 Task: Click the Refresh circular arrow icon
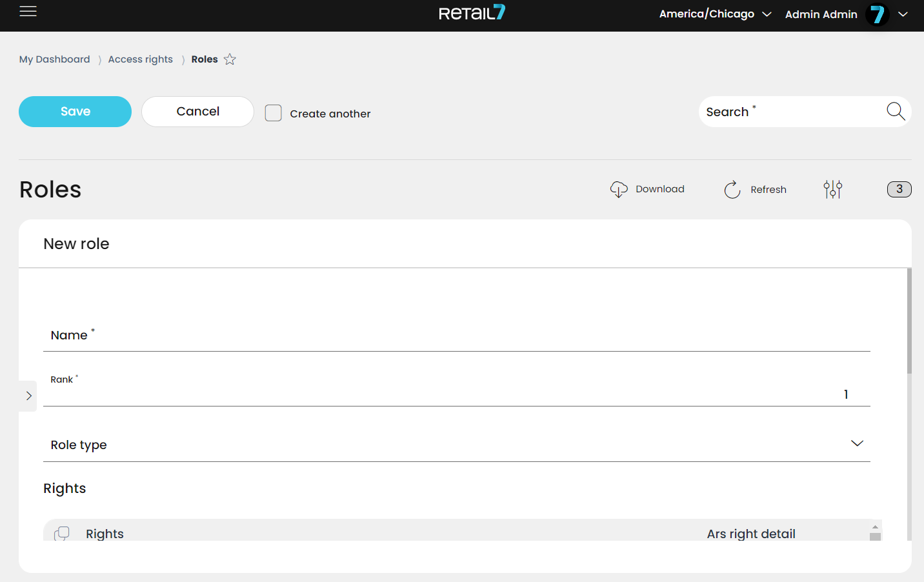pos(732,190)
